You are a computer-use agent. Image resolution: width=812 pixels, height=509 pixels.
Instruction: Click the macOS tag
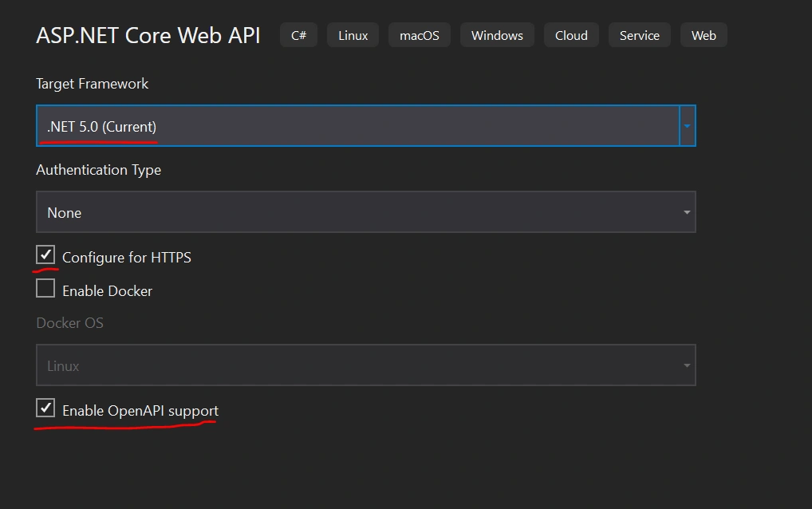420,35
